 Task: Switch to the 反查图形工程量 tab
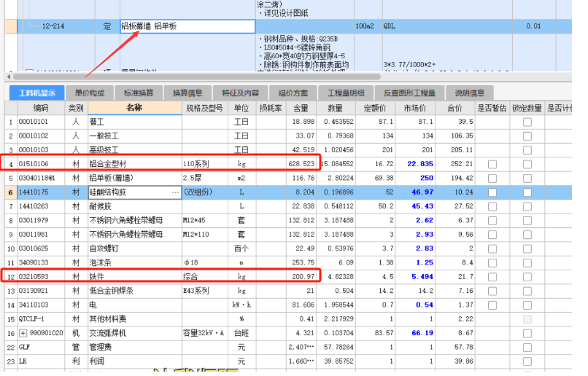(x=409, y=93)
